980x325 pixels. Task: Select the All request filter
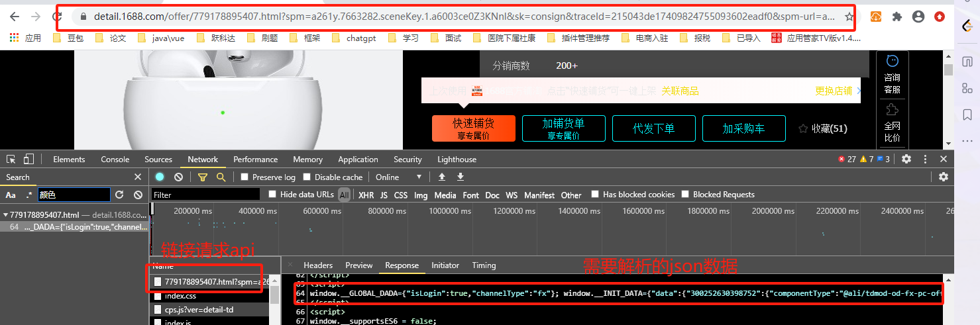(344, 195)
